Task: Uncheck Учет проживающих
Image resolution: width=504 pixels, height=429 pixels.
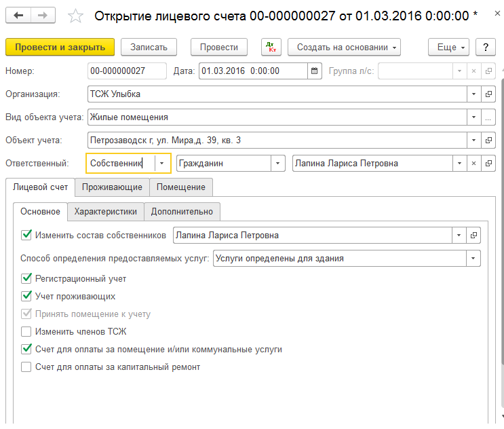Action: tap(26, 296)
